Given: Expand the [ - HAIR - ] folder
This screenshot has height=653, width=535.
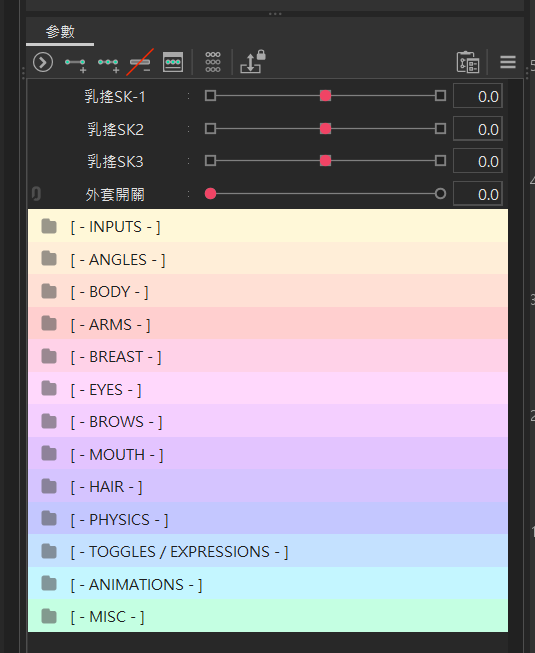Looking at the screenshot, I should (268, 486).
